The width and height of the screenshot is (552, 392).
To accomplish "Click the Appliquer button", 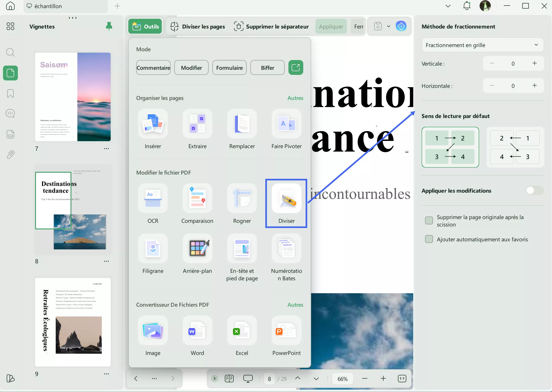I will pos(331,26).
